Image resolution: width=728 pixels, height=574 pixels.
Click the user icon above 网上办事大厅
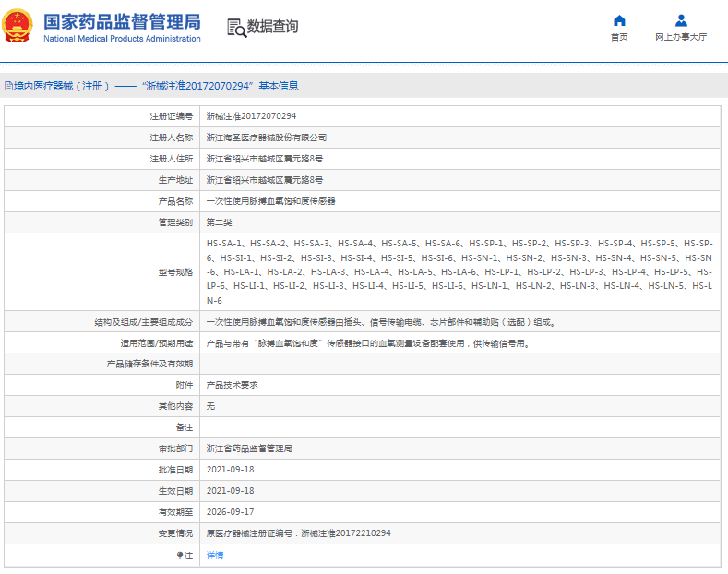[681, 20]
